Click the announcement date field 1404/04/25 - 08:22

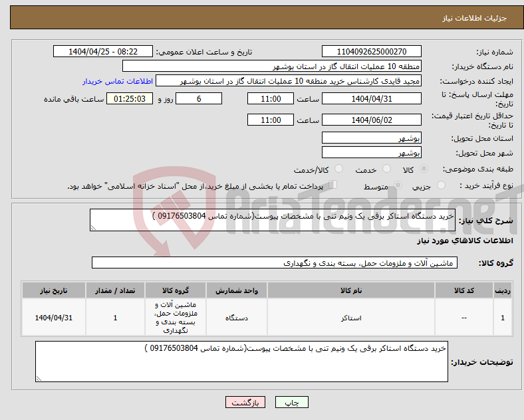[103, 51]
